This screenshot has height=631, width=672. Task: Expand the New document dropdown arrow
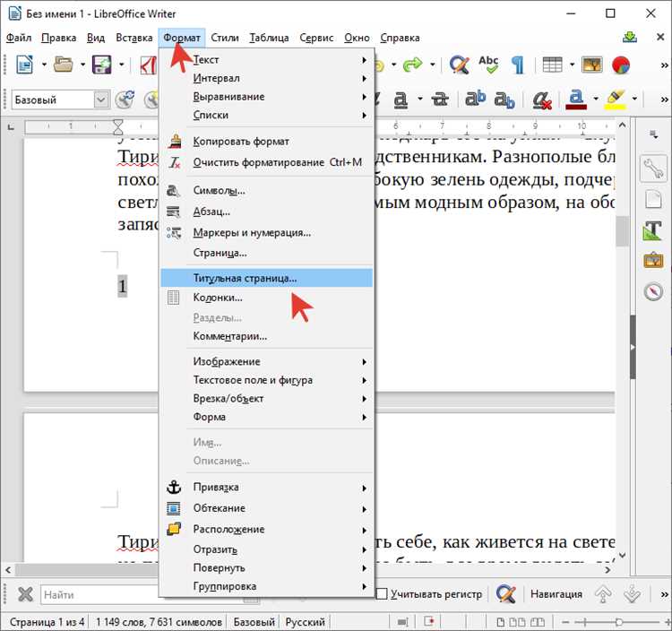tap(44, 65)
